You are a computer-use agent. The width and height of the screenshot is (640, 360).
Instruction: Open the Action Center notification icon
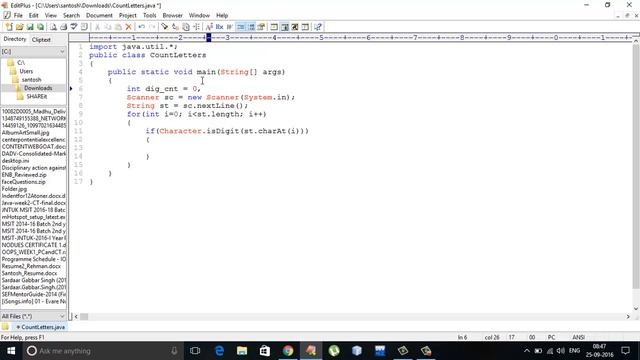pos(626,351)
